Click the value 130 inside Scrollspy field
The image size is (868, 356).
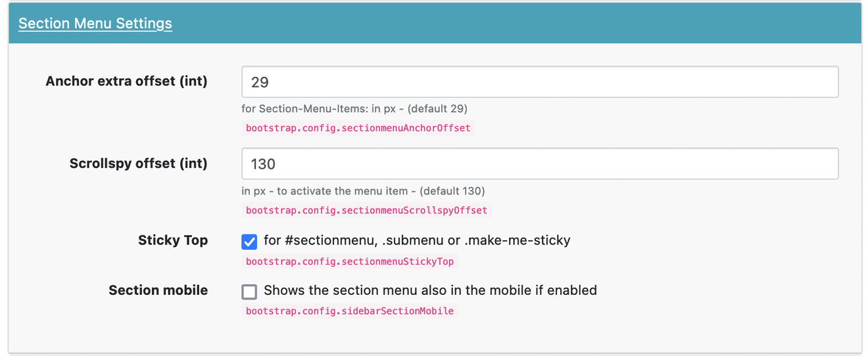(263, 164)
